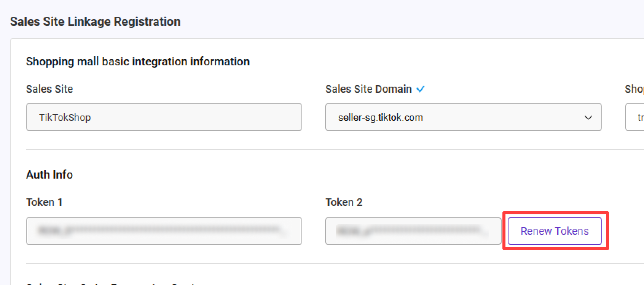Click the Sales Site field label

click(x=49, y=89)
